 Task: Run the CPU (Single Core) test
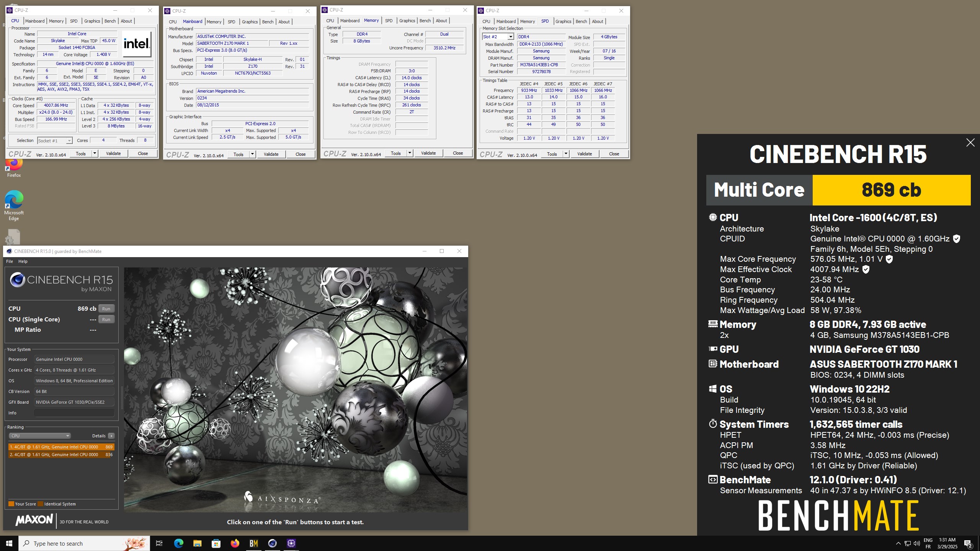106,320
